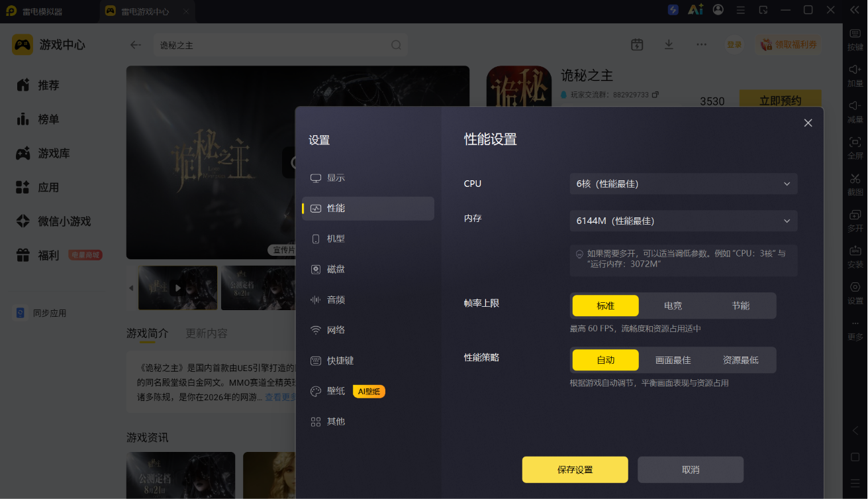Copy the 玩家交流群 number with the copy icon

tap(655, 95)
